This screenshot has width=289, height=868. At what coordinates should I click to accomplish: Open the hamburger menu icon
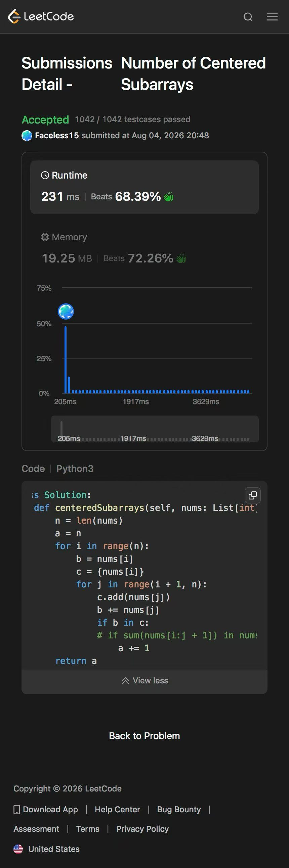click(272, 16)
